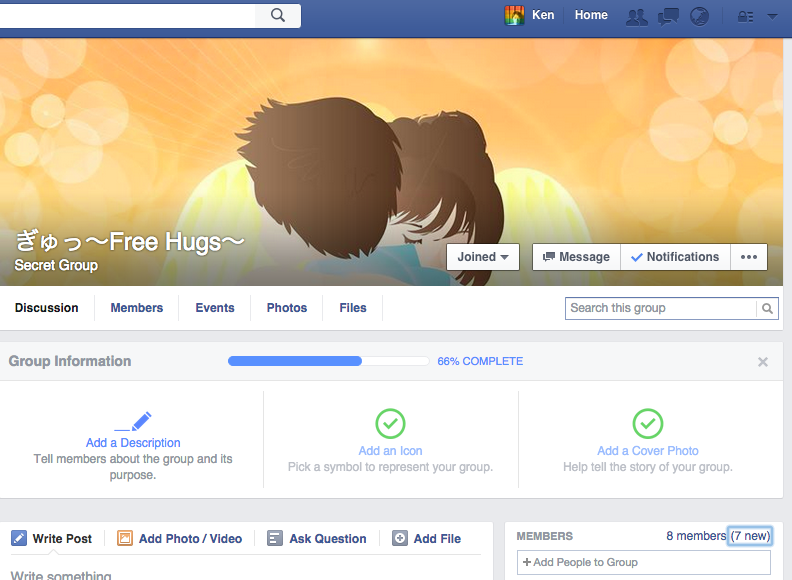The height and width of the screenshot is (580, 792).
Task: Open Ken's profile picture thumbnail
Action: (514, 15)
